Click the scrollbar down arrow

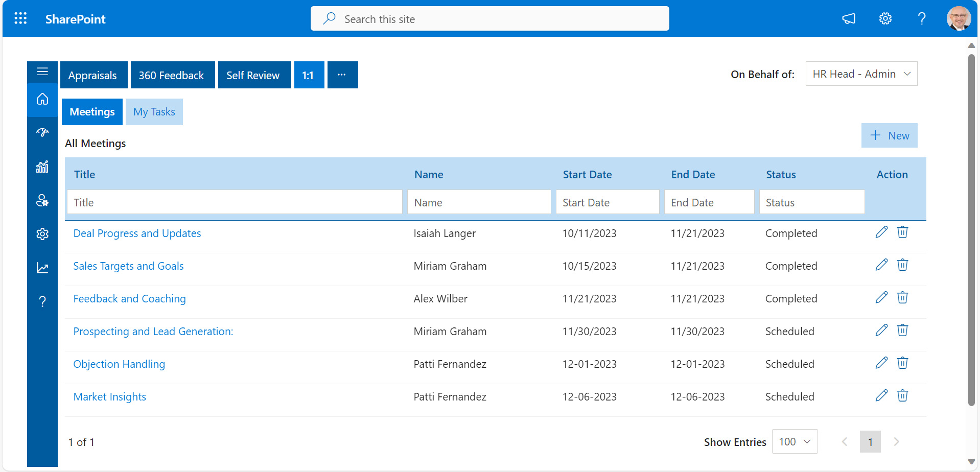coord(971,462)
